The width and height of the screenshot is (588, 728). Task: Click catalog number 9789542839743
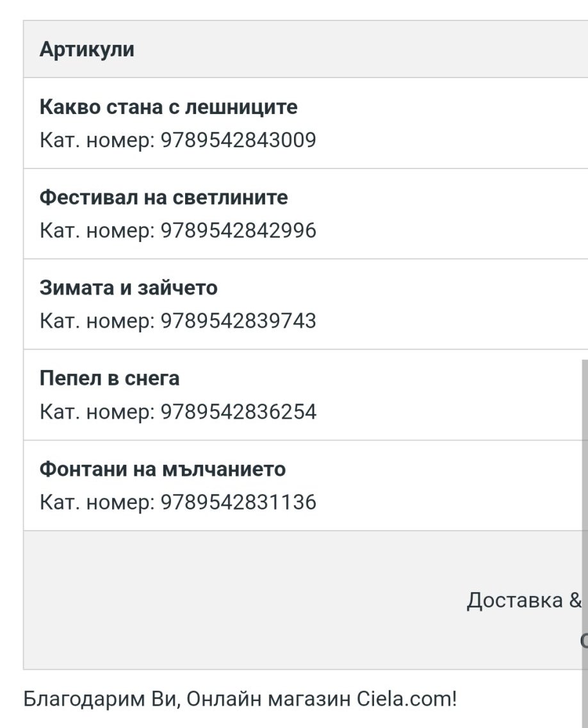(238, 321)
